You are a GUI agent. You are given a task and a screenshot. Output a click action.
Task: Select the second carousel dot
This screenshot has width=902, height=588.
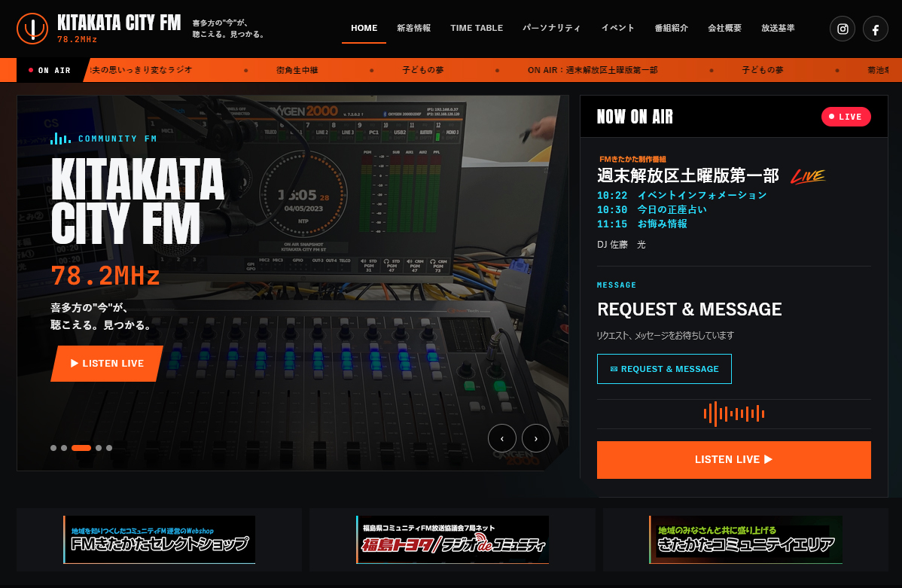pyautogui.click(x=64, y=448)
